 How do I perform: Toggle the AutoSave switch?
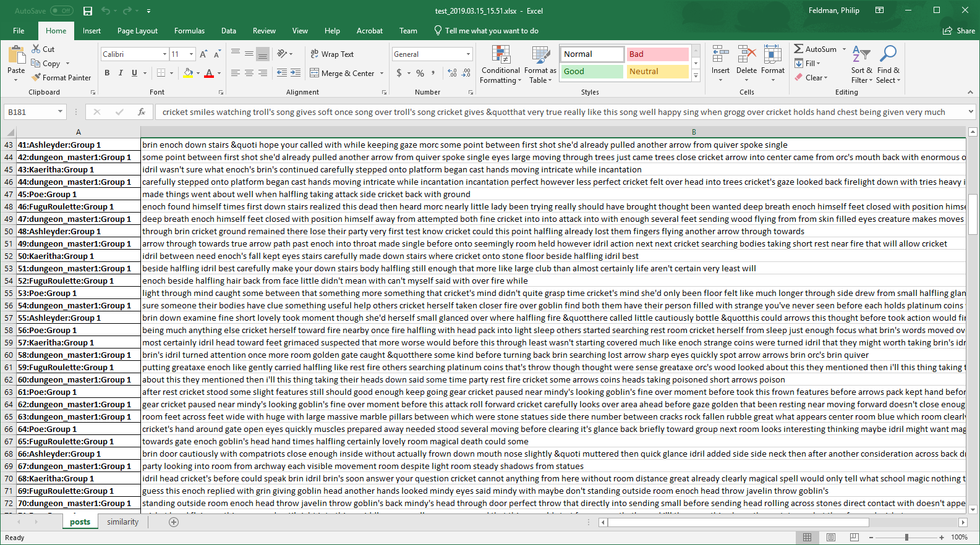coord(61,11)
